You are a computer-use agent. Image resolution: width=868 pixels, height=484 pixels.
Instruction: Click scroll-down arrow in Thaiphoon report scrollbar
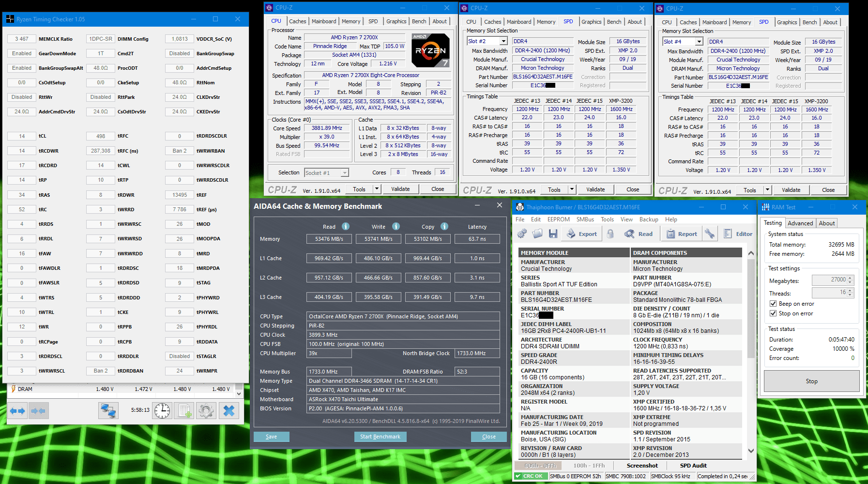(751, 451)
